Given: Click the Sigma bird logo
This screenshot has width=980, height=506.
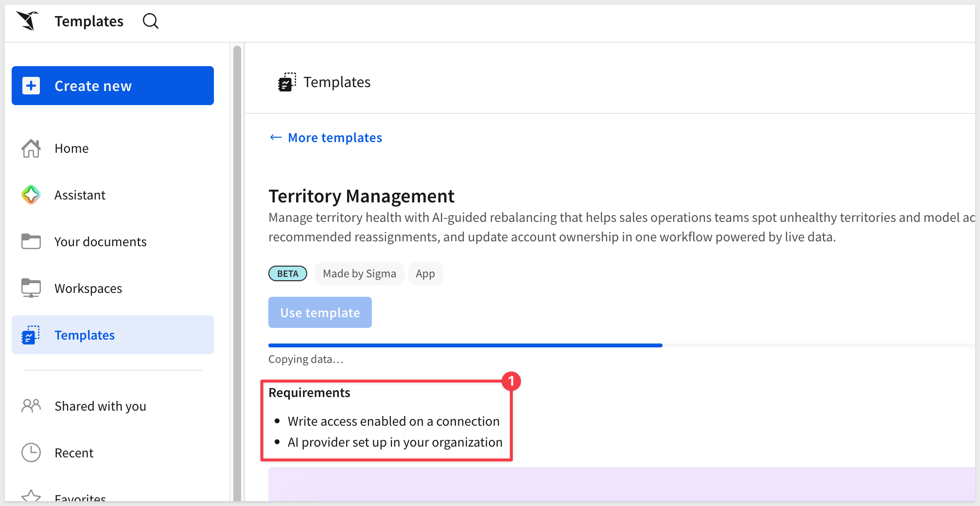Looking at the screenshot, I should [27, 21].
